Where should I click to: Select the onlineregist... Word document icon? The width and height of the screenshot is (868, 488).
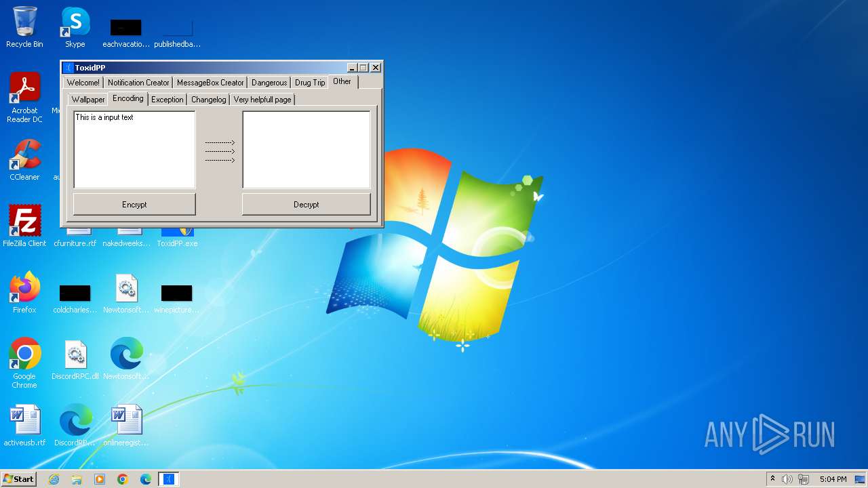coord(126,426)
